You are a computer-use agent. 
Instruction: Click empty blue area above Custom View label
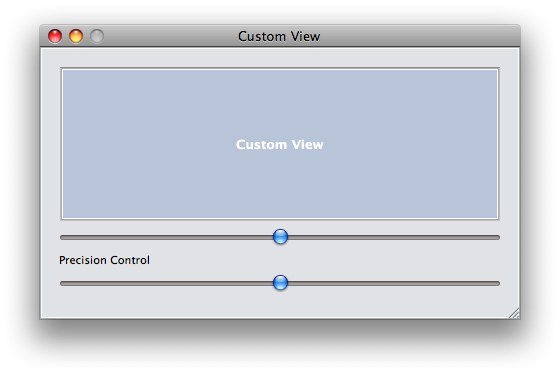pyautogui.click(x=280, y=102)
